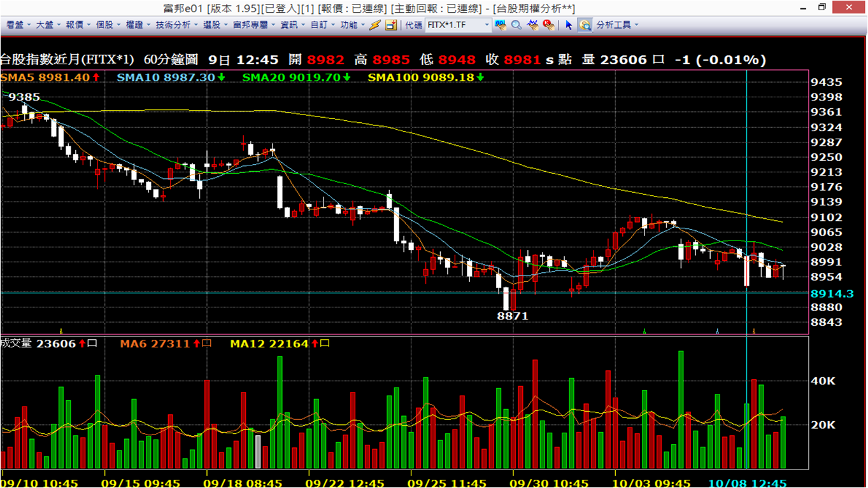Click the 8871 low price annotation
868x488 pixels.
(x=513, y=316)
